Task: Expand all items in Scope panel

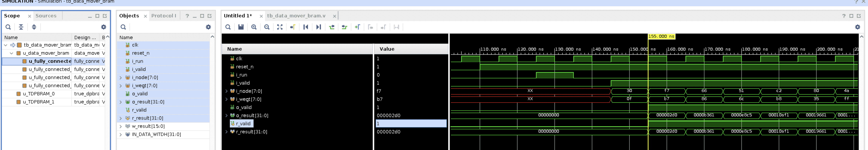Action: tap(34, 27)
